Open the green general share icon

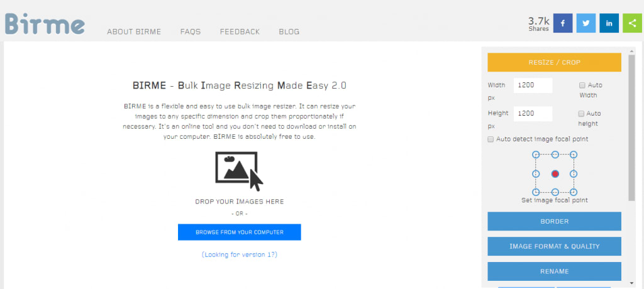[x=632, y=23]
